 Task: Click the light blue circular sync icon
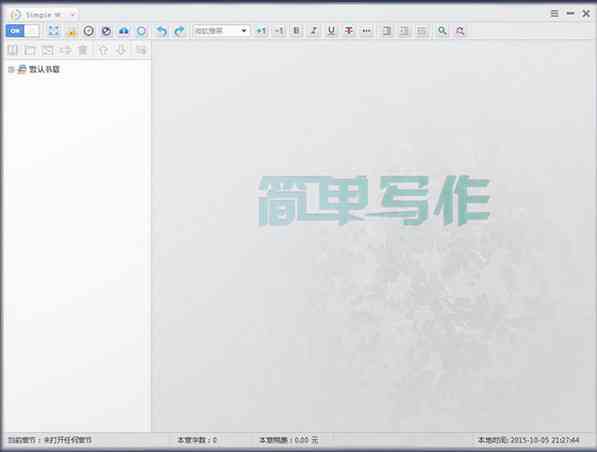coord(141,31)
